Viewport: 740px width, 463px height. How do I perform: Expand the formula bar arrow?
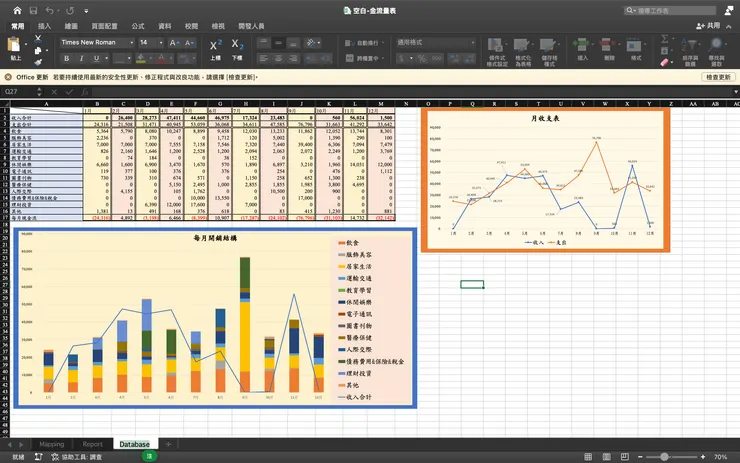[x=735, y=92]
